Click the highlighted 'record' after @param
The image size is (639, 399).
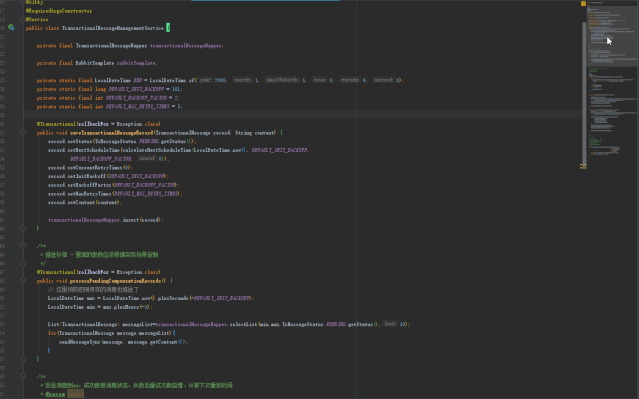pyautogui.click(x=75, y=394)
